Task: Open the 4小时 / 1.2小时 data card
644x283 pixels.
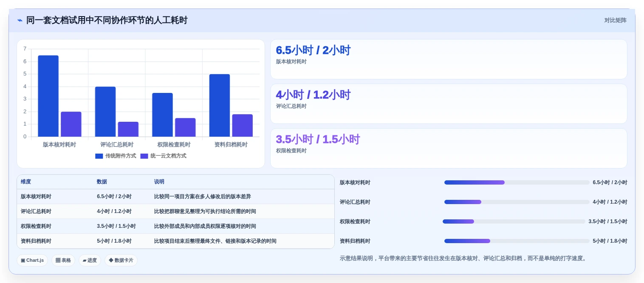Action: pos(449,104)
